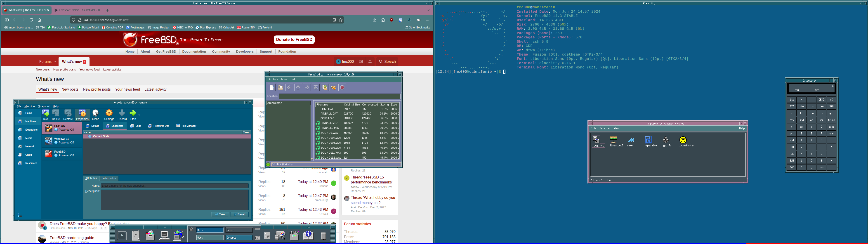Click the CDE panel calendar icon

pyautogui.click(x=136, y=235)
